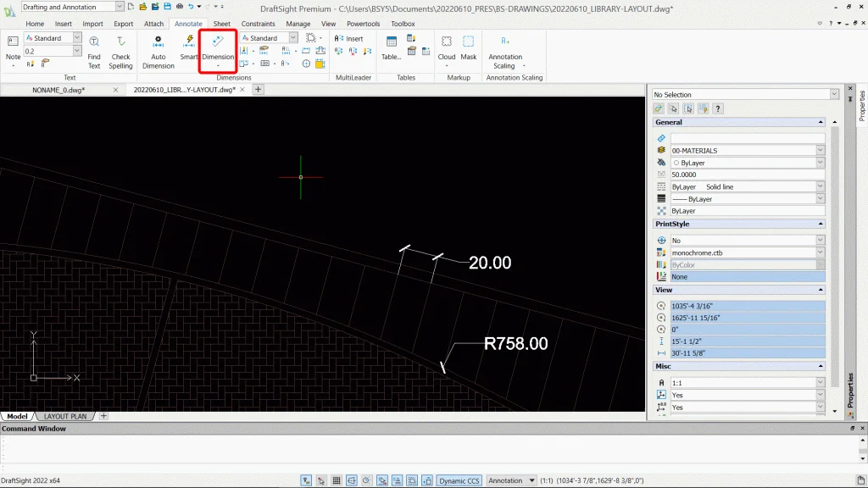Open the Constraints ribbon tab

(x=258, y=24)
